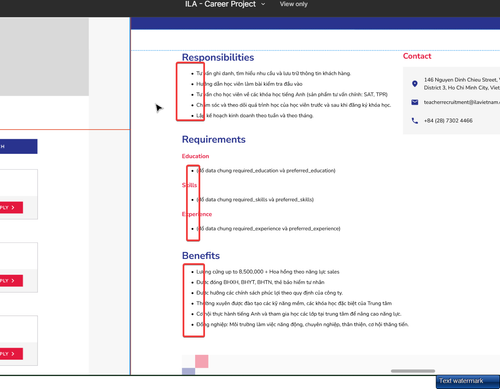Click the middle APPLY button in left frame
This screenshot has width=500, height=389.
(11, 281)
